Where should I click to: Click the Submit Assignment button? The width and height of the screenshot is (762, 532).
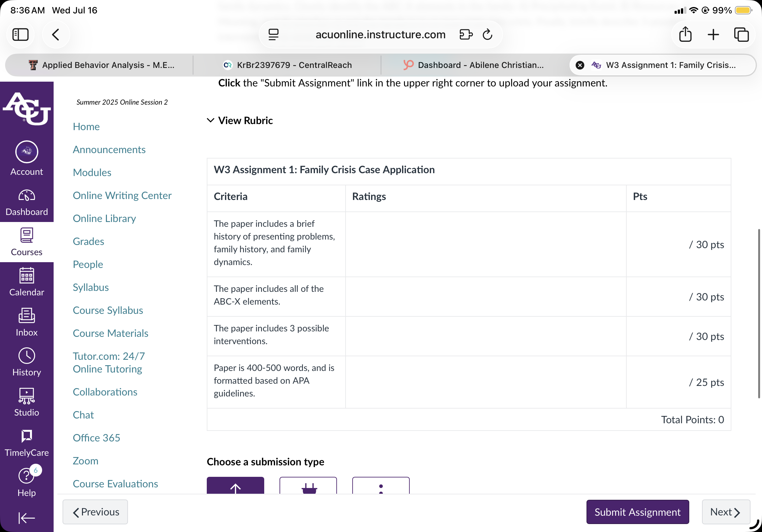point(638,512)
